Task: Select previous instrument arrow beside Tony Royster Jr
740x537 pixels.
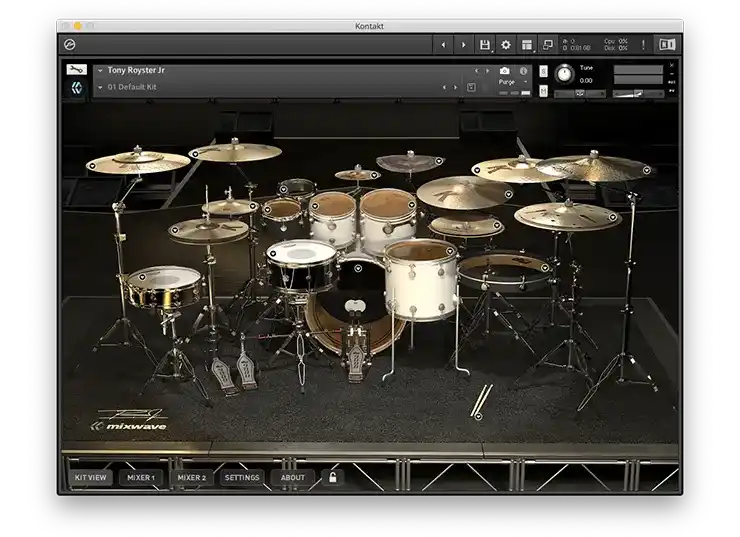Action: tap(476, 71)
